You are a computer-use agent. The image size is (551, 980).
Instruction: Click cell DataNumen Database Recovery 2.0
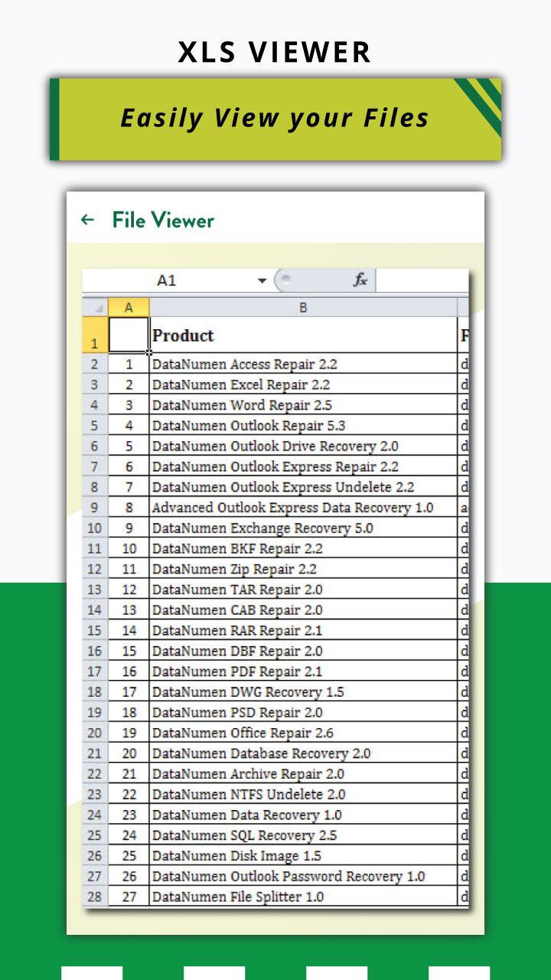pos(303,753)
